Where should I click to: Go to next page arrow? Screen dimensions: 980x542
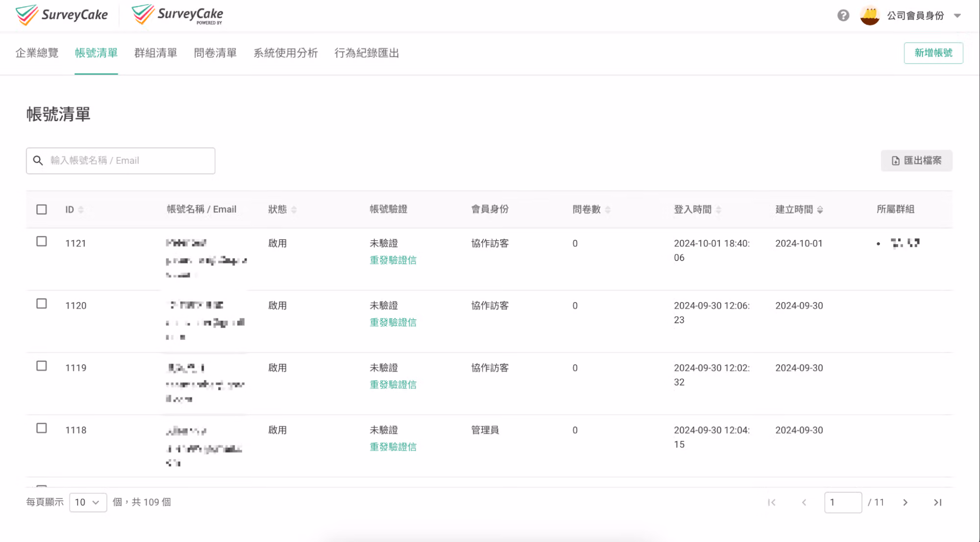tap(905, 502)
